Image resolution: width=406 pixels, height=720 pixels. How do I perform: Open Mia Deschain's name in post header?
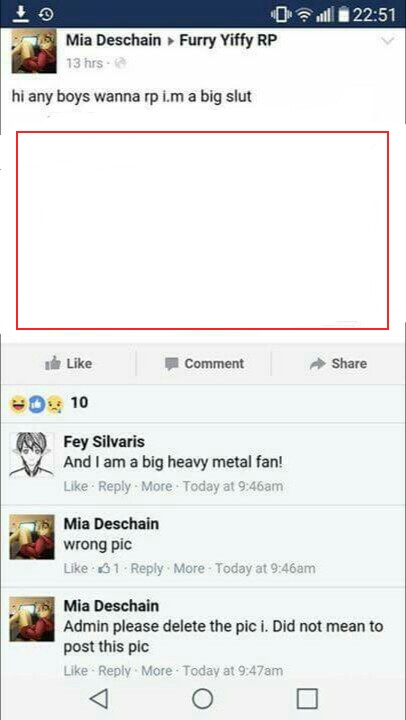[113, 40]
